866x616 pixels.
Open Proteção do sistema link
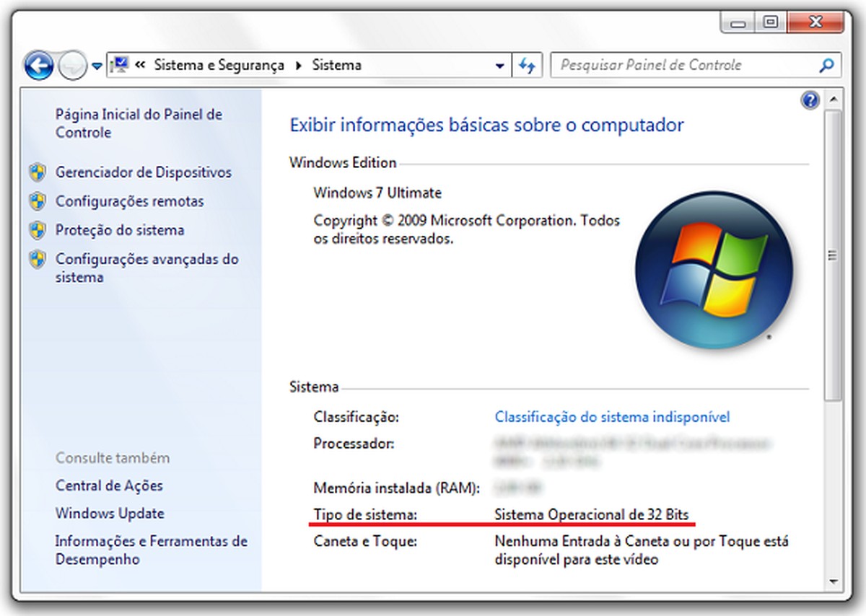120,230
